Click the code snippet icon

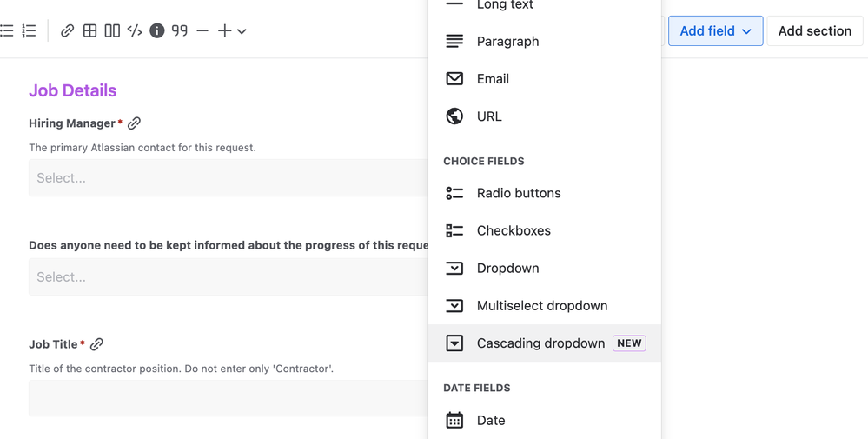point(135,30)
